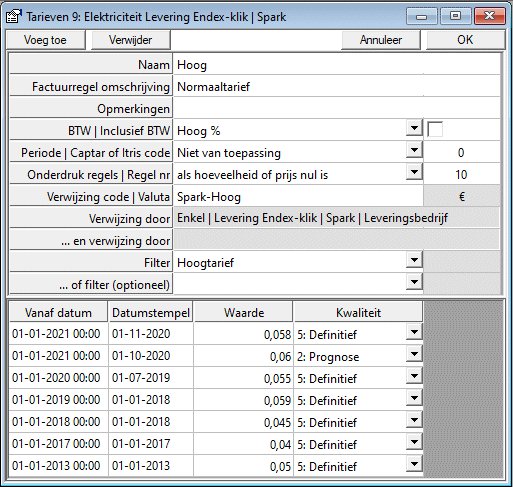Screen dimensions: 513x487
Task: Click the Verwijder button
Action: pyautogui.click(x=131, y=40)
